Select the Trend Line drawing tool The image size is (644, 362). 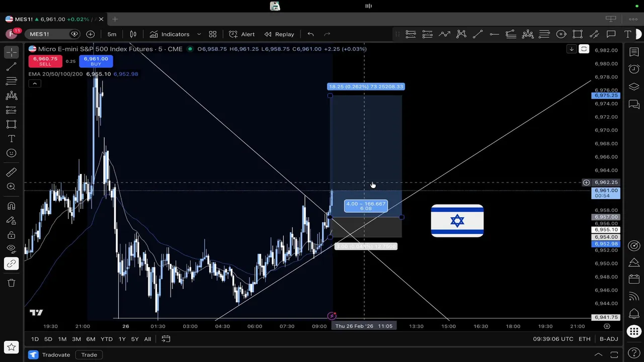point(12,67)
